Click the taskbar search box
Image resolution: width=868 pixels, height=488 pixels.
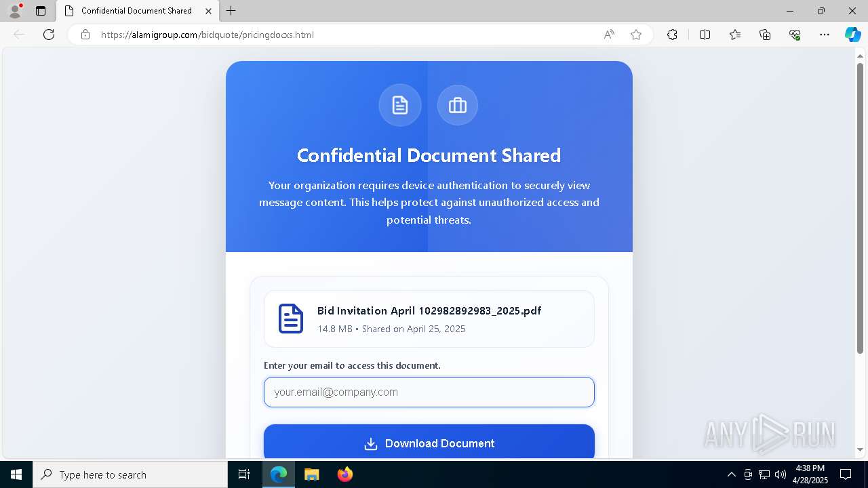[x=130, y=474]
